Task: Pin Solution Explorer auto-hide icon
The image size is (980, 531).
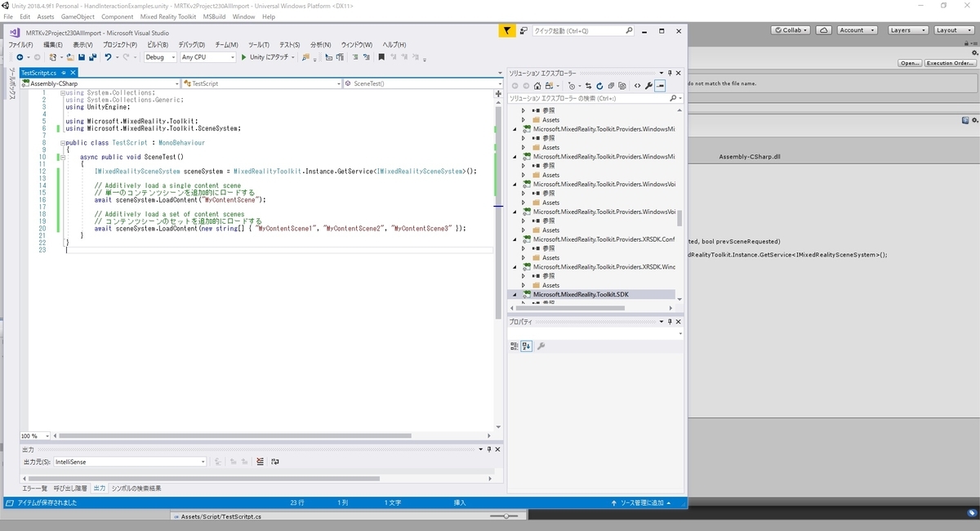Action: [x=670, y=73]
